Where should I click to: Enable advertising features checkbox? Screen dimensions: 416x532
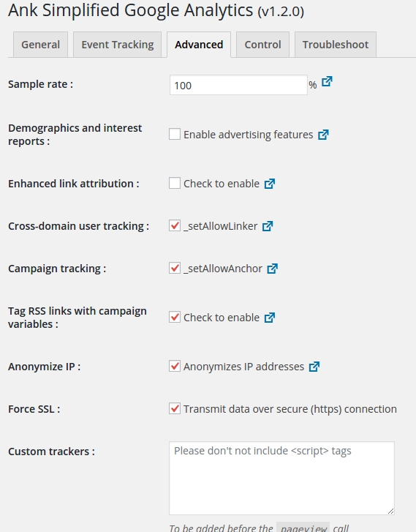coord(175,134)
